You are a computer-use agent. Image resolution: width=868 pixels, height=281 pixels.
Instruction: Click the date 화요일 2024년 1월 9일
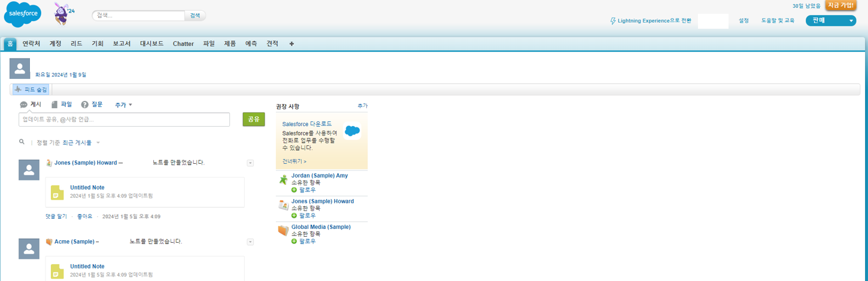pyautogui.click(x=61, y=75)
